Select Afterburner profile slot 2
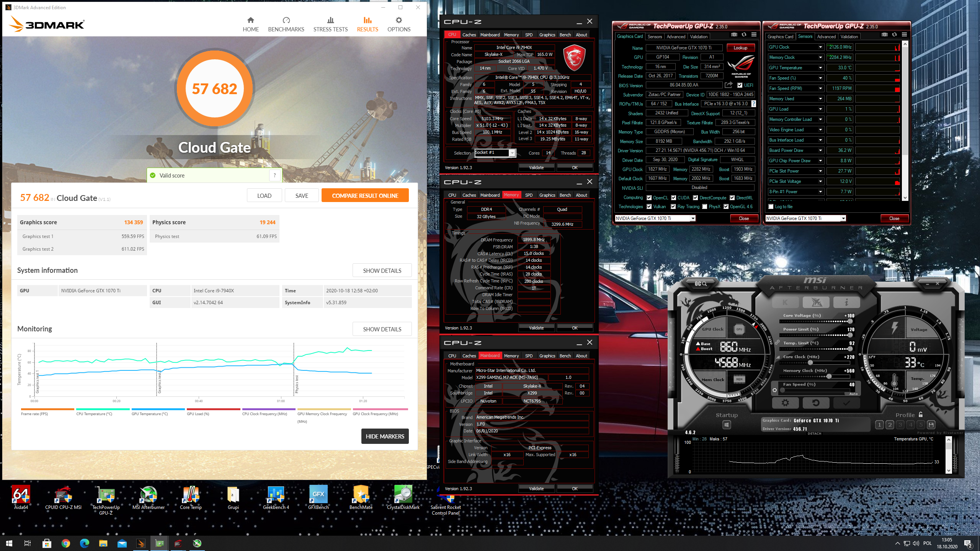This screenshot has height=551, width=980. click(890, 425)
